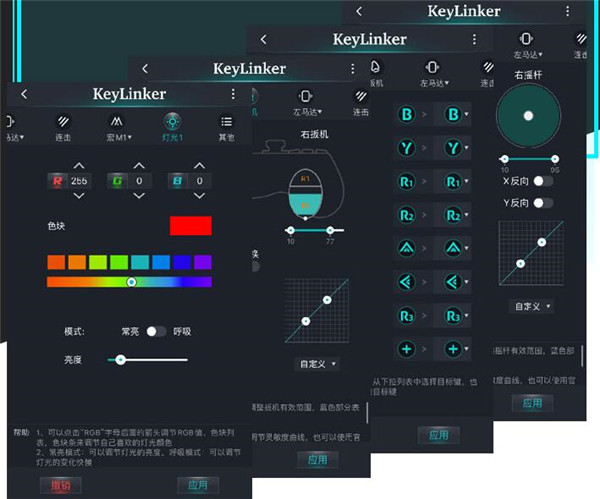This screenshot has width=600, height=499.
Task: Open 自定义 dropdown under right joystick curve
Action: (531, 305)
